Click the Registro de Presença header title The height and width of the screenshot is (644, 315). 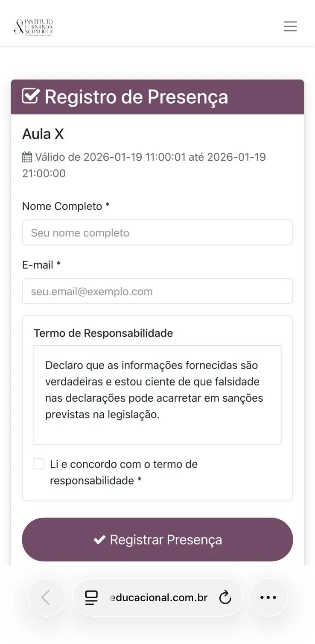[136, 97]
